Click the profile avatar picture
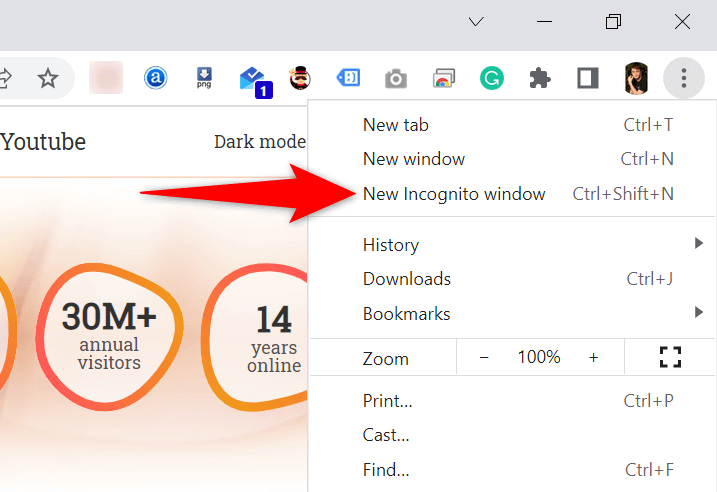The image size is (717, 492). click(636, 78)
